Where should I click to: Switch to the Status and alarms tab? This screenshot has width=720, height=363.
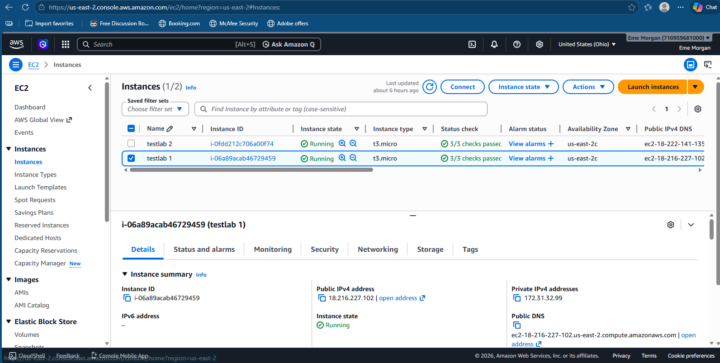click(x=204, y=249)
